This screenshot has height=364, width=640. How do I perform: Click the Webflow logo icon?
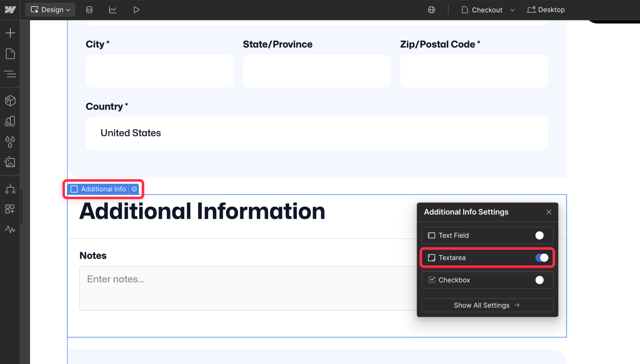(10, 10)
